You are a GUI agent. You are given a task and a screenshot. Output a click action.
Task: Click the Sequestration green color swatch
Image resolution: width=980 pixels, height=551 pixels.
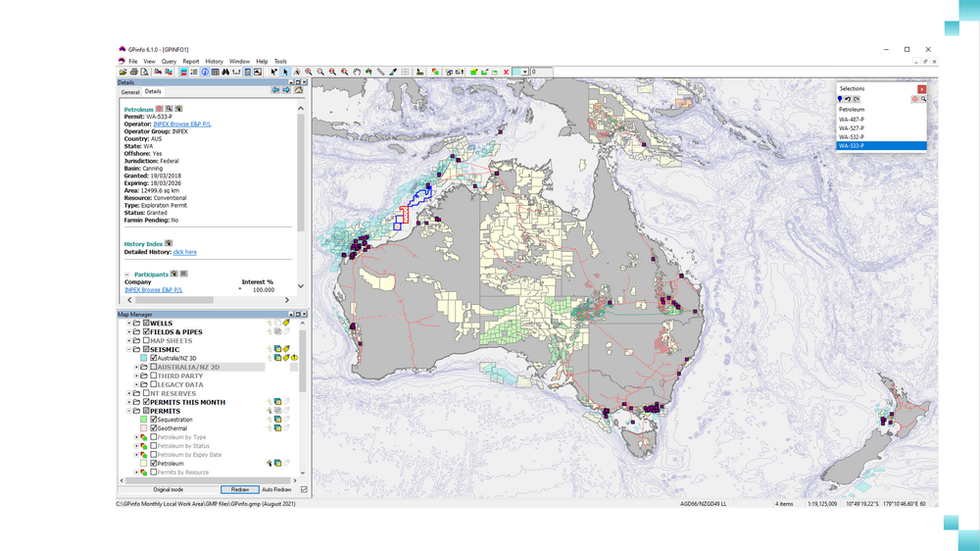tap(143, 420)
